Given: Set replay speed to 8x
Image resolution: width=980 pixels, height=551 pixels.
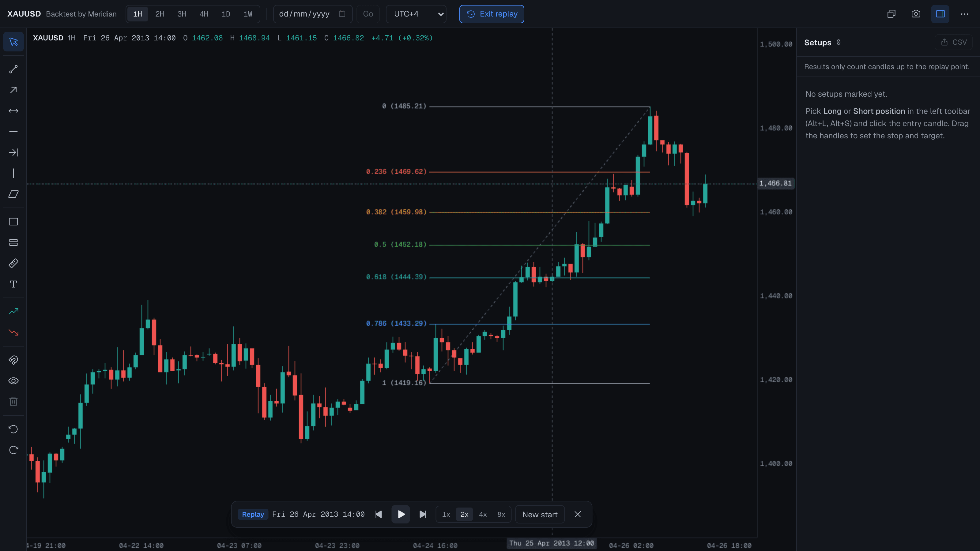Looking at the screenshot, I should (501, 515).
